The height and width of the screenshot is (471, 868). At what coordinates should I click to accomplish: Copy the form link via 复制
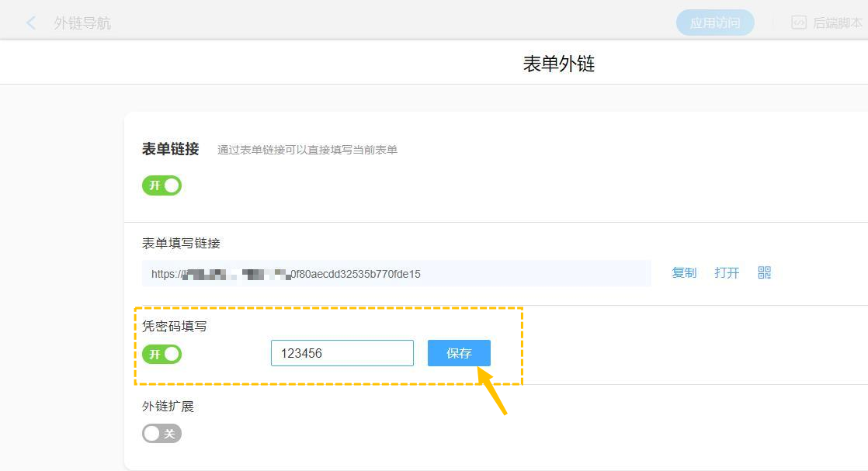(x=684, y=273)
